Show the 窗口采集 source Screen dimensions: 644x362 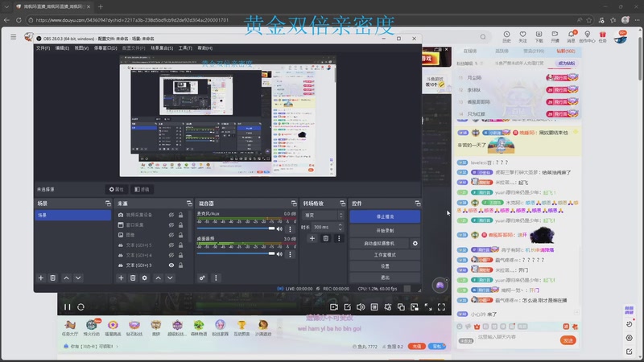click(171, 225)
